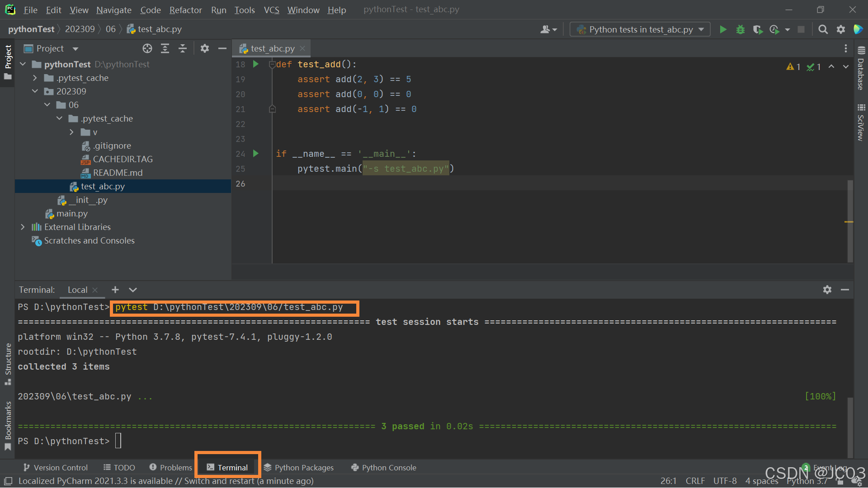Open Python Console tool window
Screen dimensions: 868x488
pos(384,468)
